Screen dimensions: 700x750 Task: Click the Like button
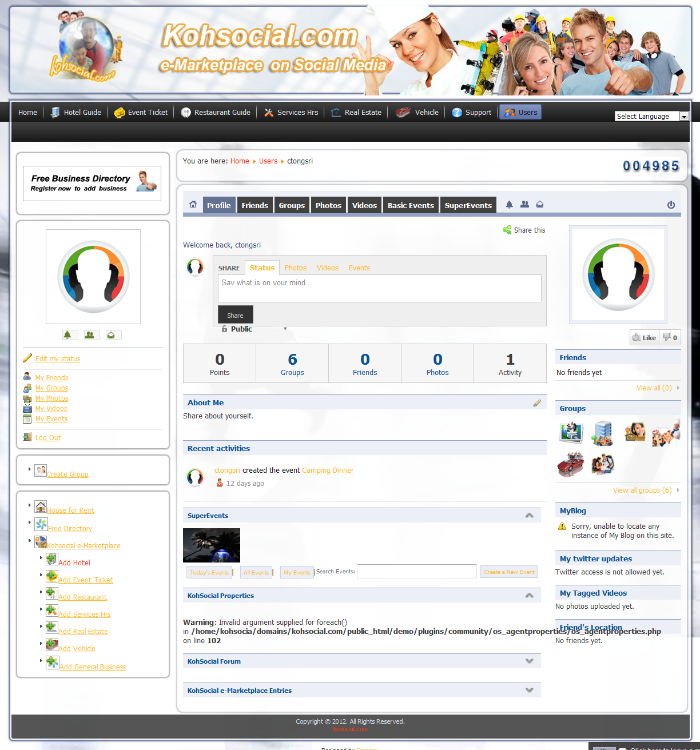(x=645, y=337)
